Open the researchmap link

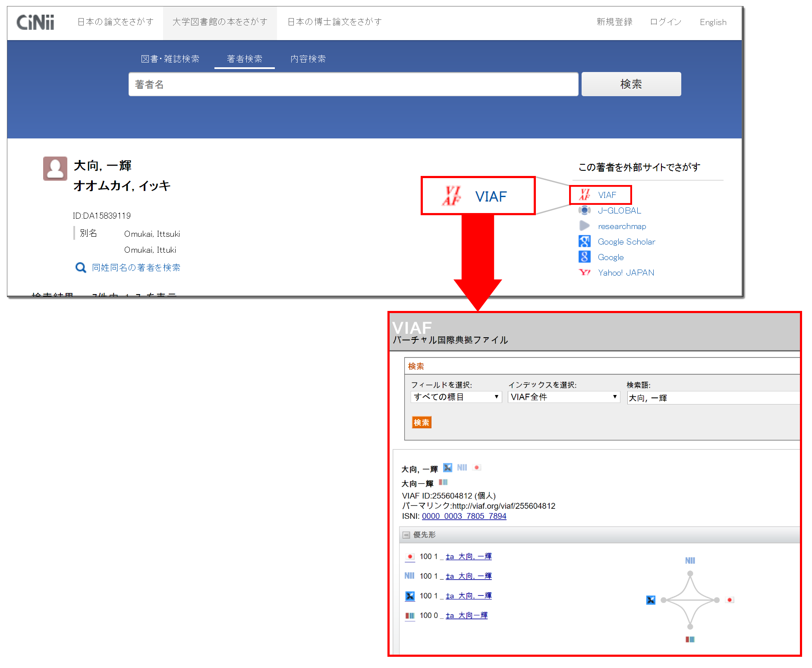[x=622, y=226]
